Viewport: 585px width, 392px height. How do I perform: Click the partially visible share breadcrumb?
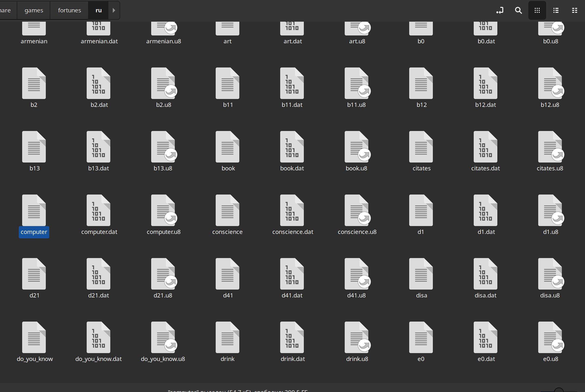[5, 10]
